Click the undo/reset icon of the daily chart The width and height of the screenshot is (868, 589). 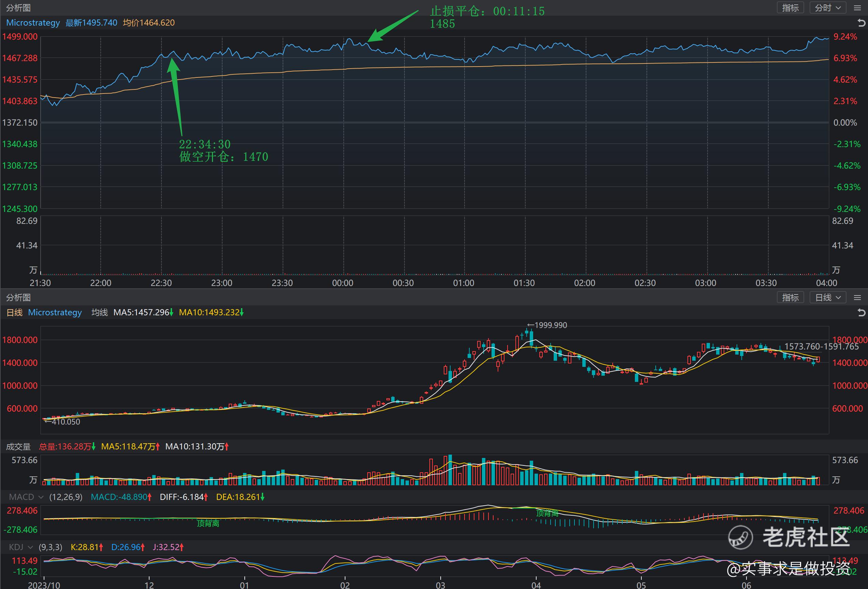[x=862, y=313]
